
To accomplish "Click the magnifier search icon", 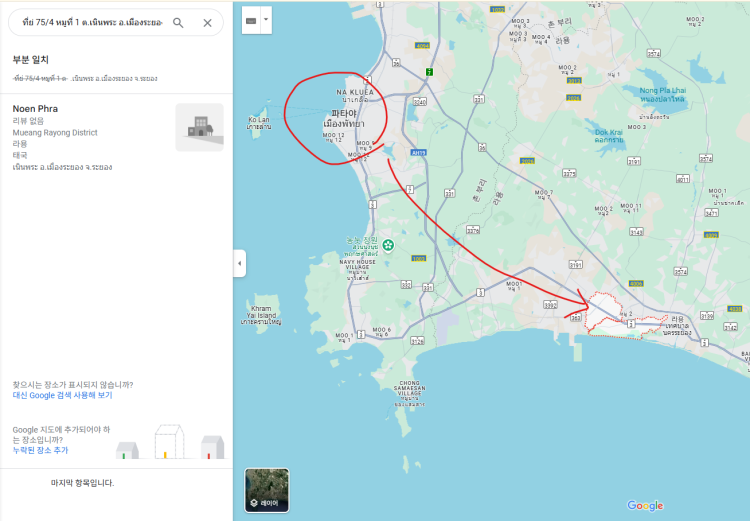I will (178, 22).
